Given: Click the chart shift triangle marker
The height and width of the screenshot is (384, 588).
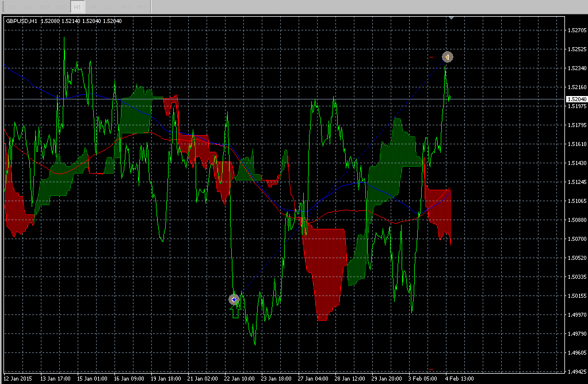Looking at the screenshot, I should (x=451, y=18).
